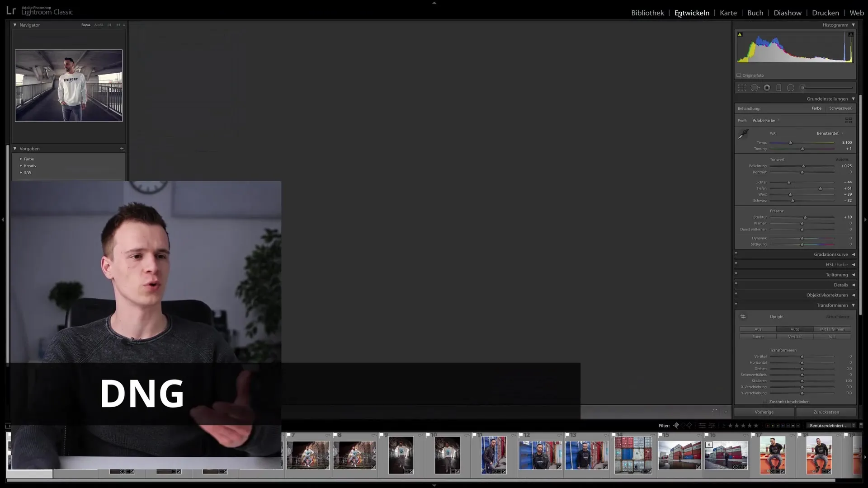Switch to Bibliothek module
This screenshot has height=488, width=868.
(647, 13)
